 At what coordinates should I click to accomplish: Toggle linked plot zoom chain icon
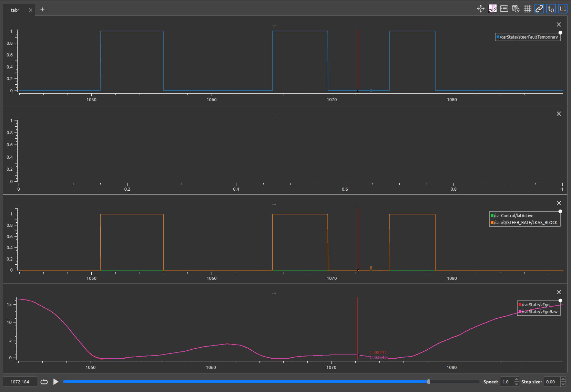(539, 9)
